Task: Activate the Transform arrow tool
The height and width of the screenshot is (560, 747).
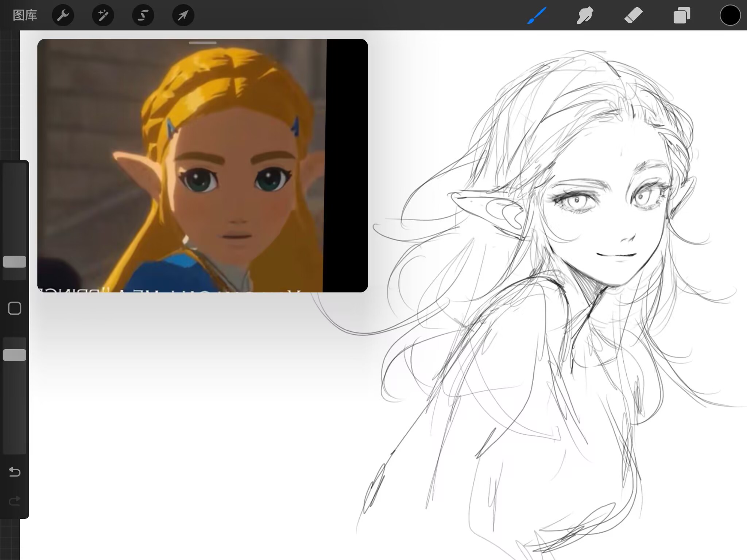Action: tap(183, 15)
